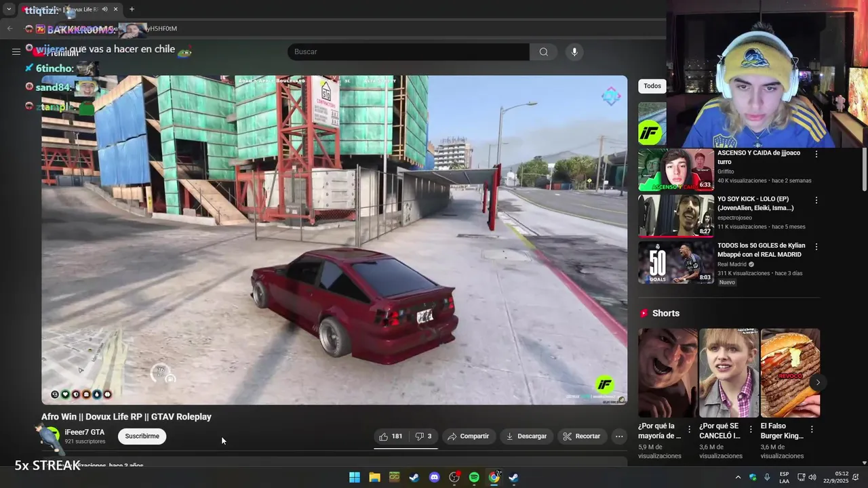Viewport: 868px width, 488px height.
Task: Change ESP LAA input language
Action: [x=784, y=477]
